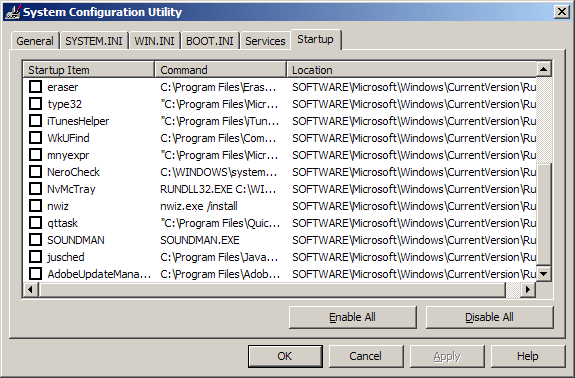Click the vertical scrollbar down arrow

(x=543, y=274)
